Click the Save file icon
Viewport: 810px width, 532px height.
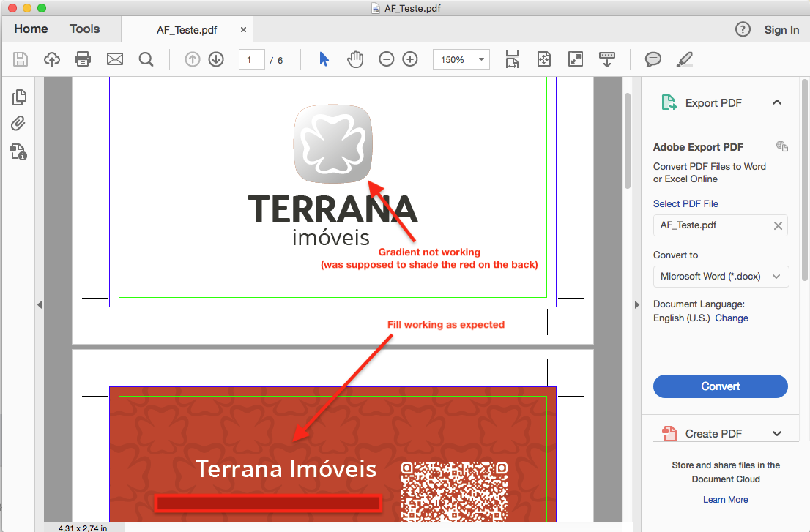coord(21,59)
